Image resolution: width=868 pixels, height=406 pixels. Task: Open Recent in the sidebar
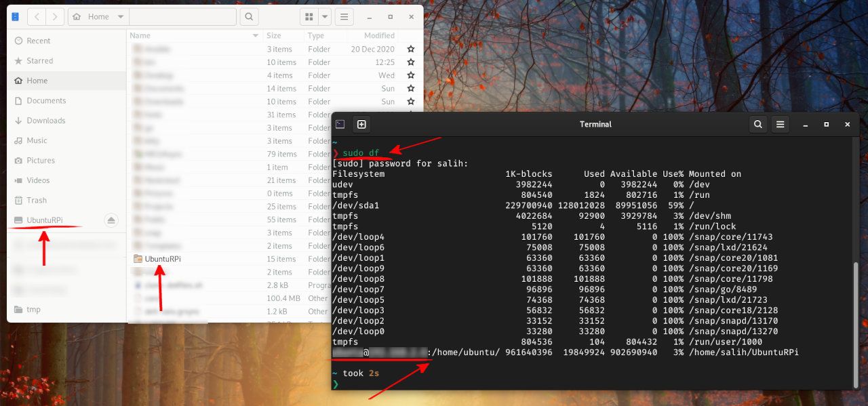38,41
